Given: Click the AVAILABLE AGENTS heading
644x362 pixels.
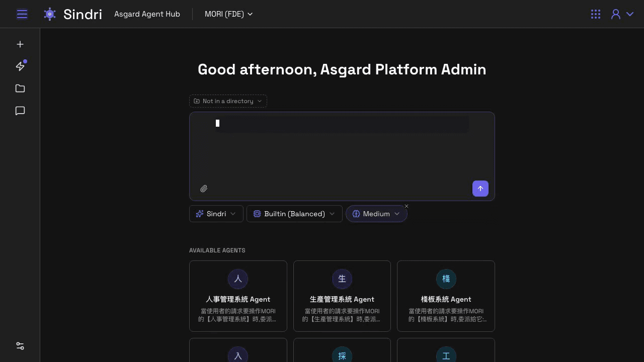Looking at the screenshot, I should [217, 250].
